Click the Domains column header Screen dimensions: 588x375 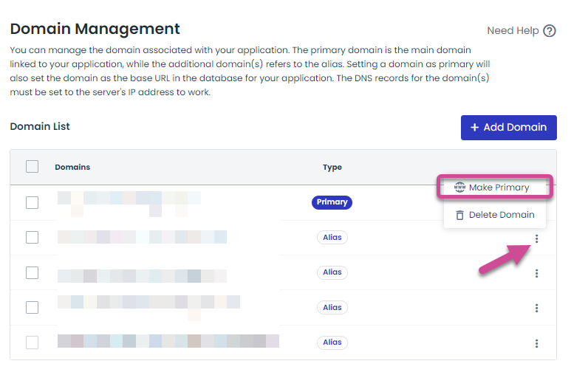[72, 167]
